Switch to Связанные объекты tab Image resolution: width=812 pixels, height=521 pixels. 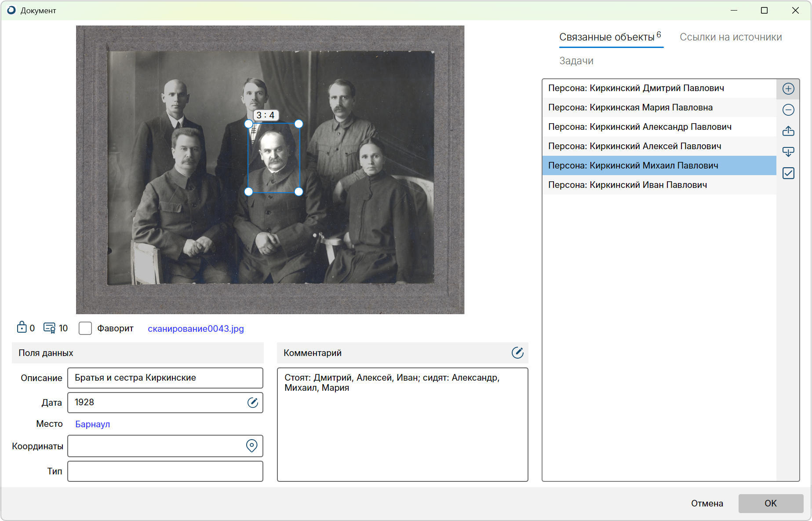click(610, 37)
